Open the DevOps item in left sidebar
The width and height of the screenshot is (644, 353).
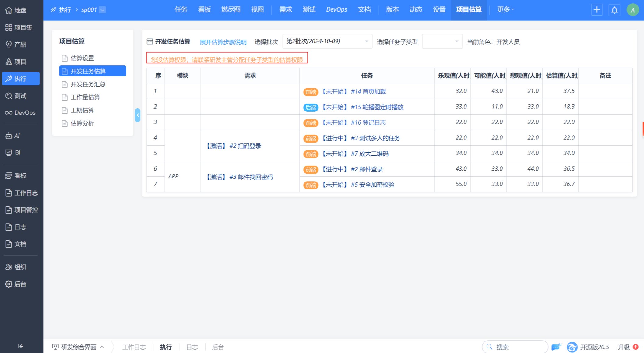pos(20,113)
